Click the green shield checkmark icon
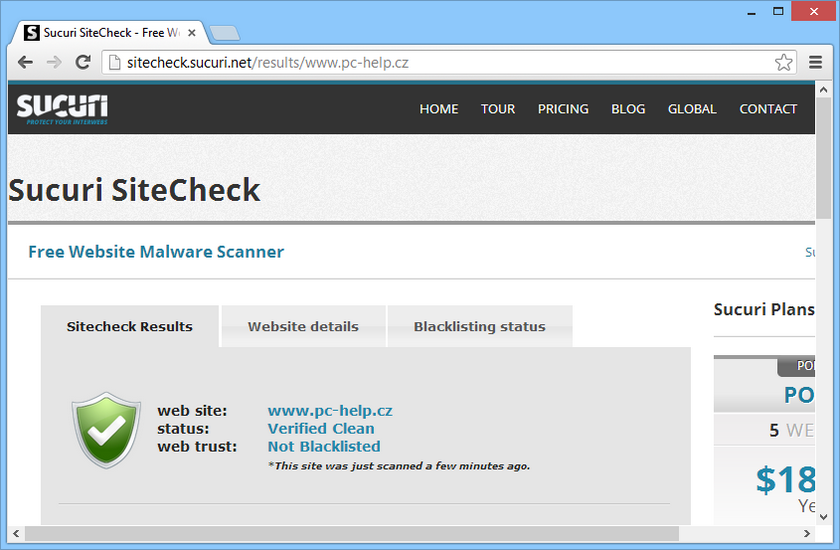 [106, 431]
